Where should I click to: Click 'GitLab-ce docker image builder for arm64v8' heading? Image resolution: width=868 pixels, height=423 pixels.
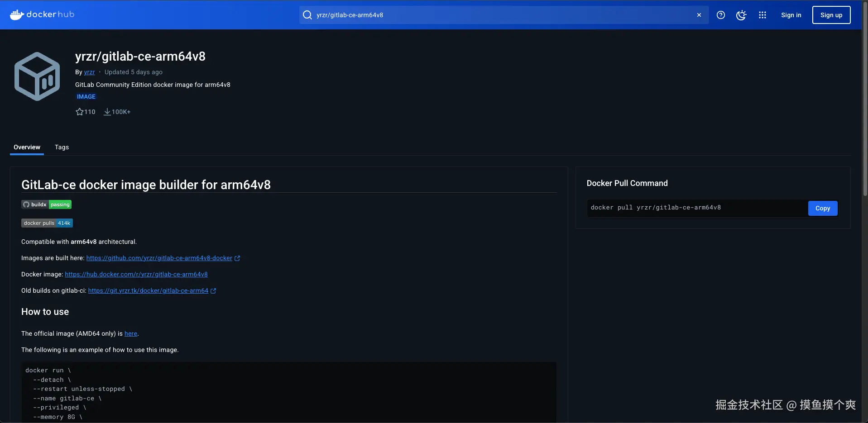click(x=146, y=185)
